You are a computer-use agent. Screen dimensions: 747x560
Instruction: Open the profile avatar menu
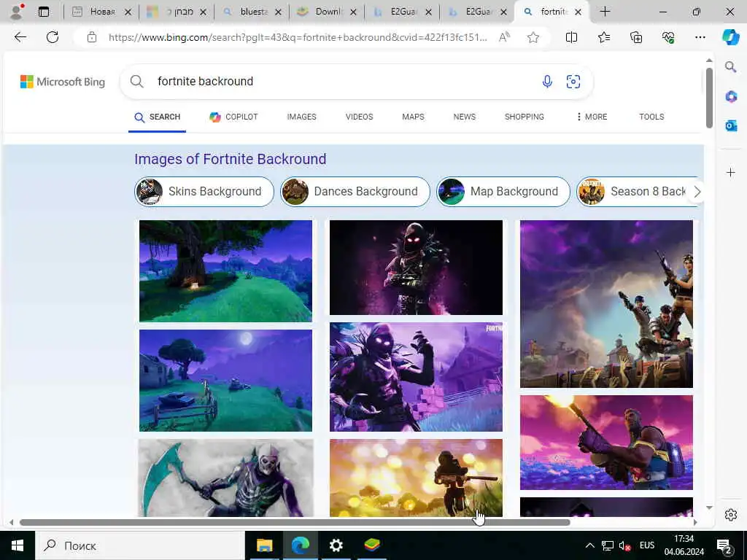point(17,12)
